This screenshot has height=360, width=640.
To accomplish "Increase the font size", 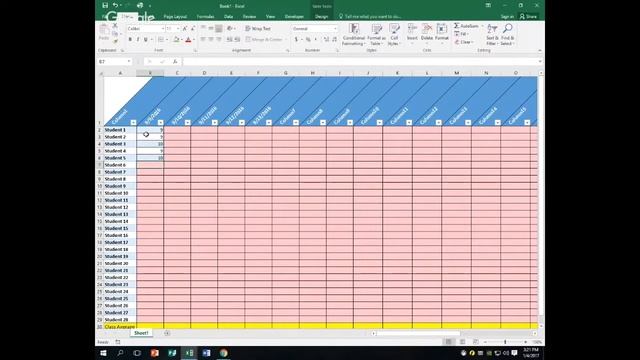I will coord(184,29).
